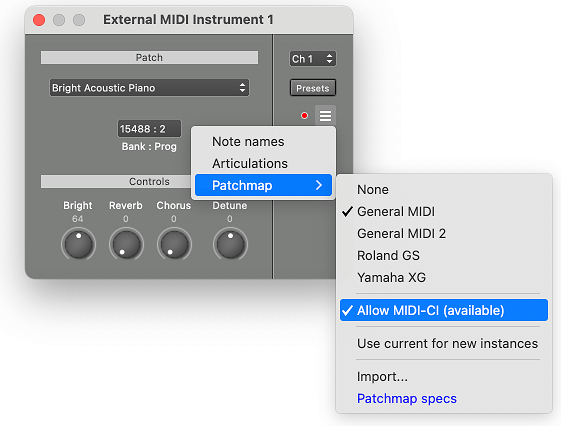Click the 15488 : 2 bank program field

(x=149, y=129)
